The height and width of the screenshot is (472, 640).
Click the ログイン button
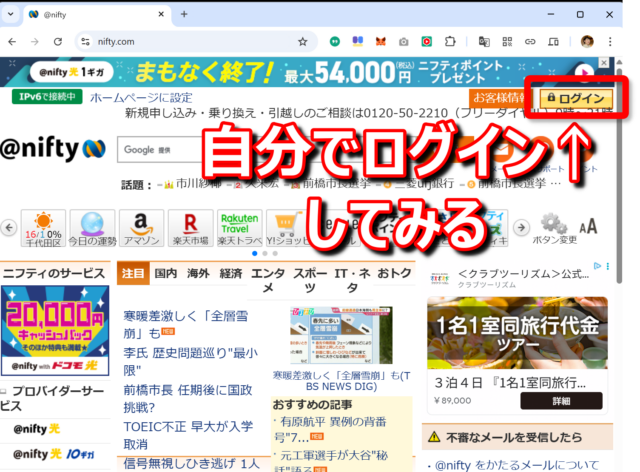(x=579, y=98)
